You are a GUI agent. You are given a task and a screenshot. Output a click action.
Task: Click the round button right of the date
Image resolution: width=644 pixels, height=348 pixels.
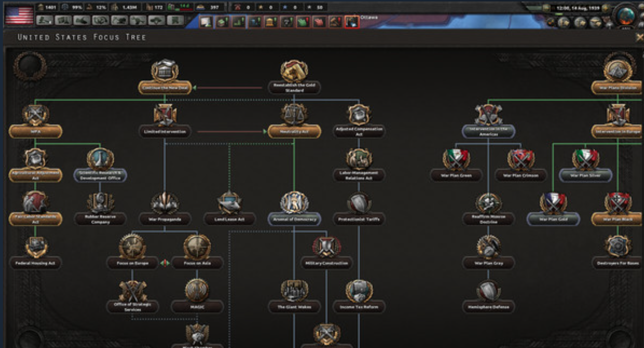pyautogui.click(x=606, y=8)
